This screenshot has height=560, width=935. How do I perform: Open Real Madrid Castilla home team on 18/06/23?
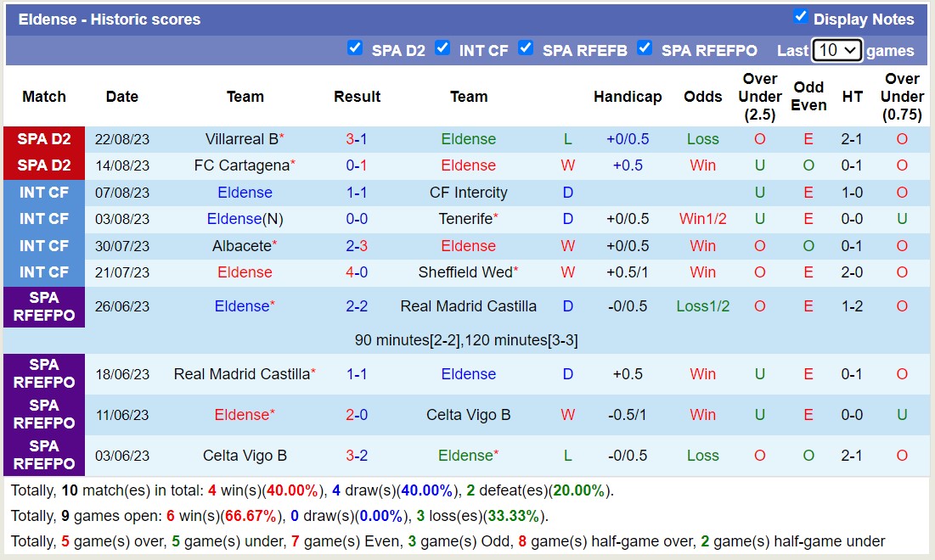pyautogui.click(x=241, y=374)
